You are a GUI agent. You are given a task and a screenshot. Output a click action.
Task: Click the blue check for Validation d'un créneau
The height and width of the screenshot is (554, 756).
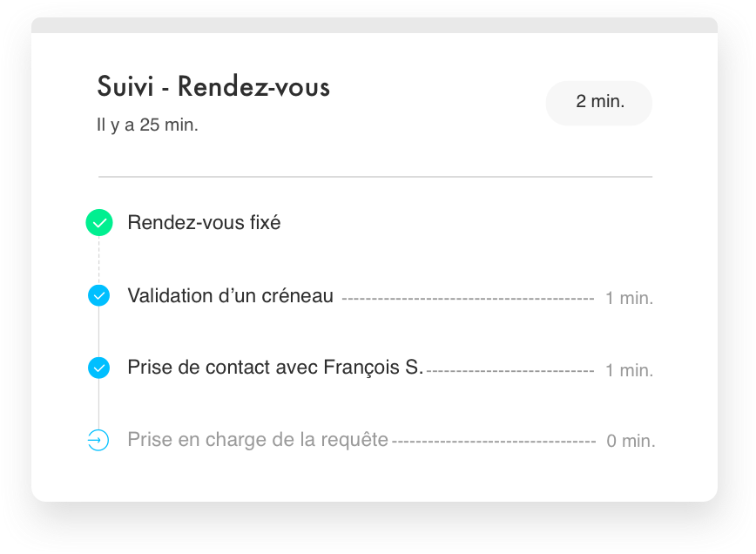(x=98, y=295)
